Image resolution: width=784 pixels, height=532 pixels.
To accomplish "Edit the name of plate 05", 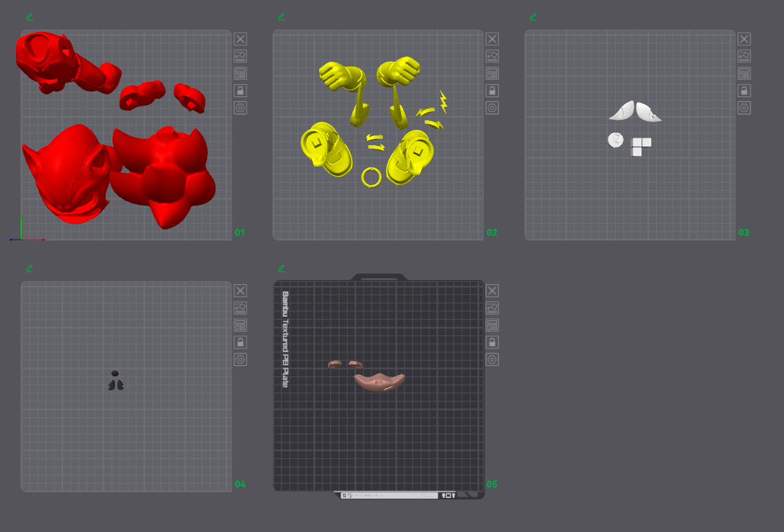I will coord(281,269).
